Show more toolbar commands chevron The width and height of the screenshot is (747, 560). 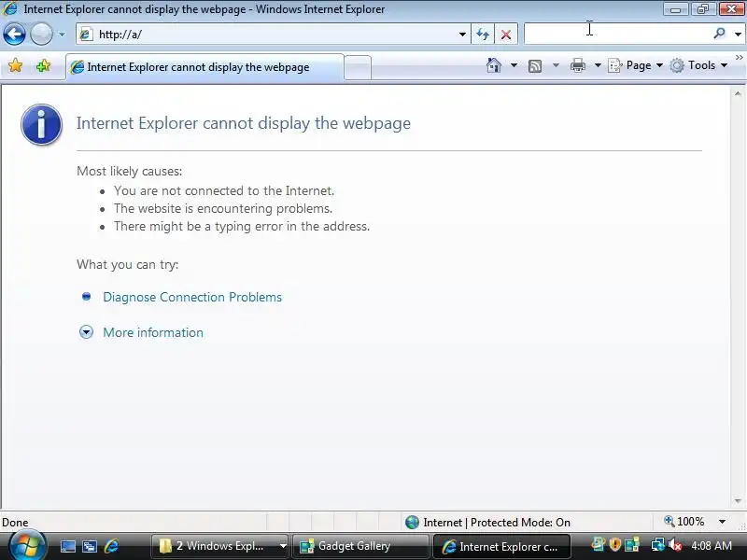click(x=739, y=58)
